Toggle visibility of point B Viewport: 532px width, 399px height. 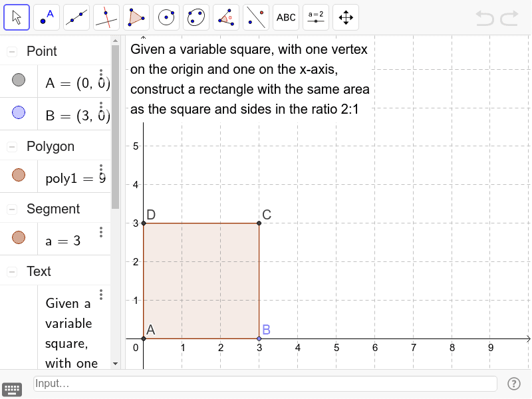pos(19,112)
